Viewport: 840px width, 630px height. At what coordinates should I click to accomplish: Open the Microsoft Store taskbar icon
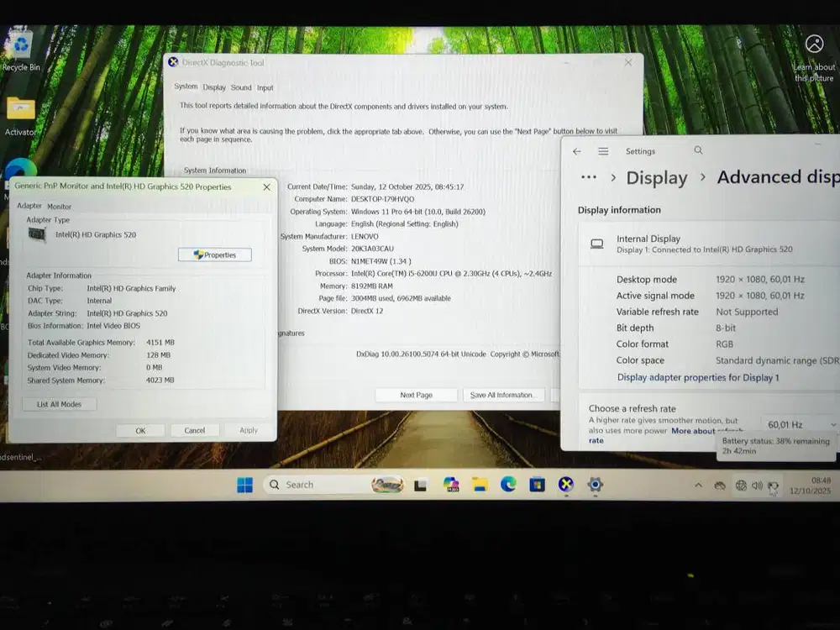pos(537,485)
